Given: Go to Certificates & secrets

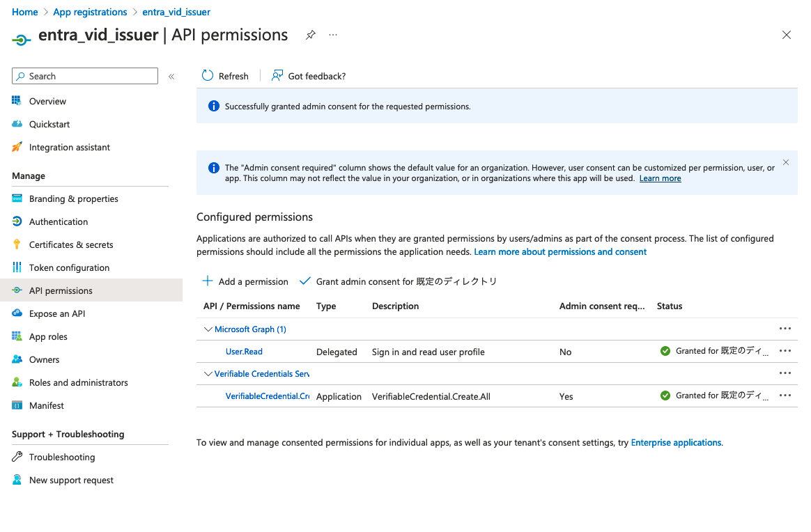Looking at the screenshot, I should point(71,244).
